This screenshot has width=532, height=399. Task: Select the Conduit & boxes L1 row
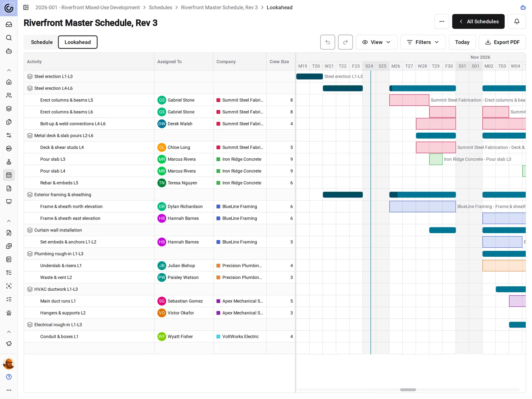160,336
